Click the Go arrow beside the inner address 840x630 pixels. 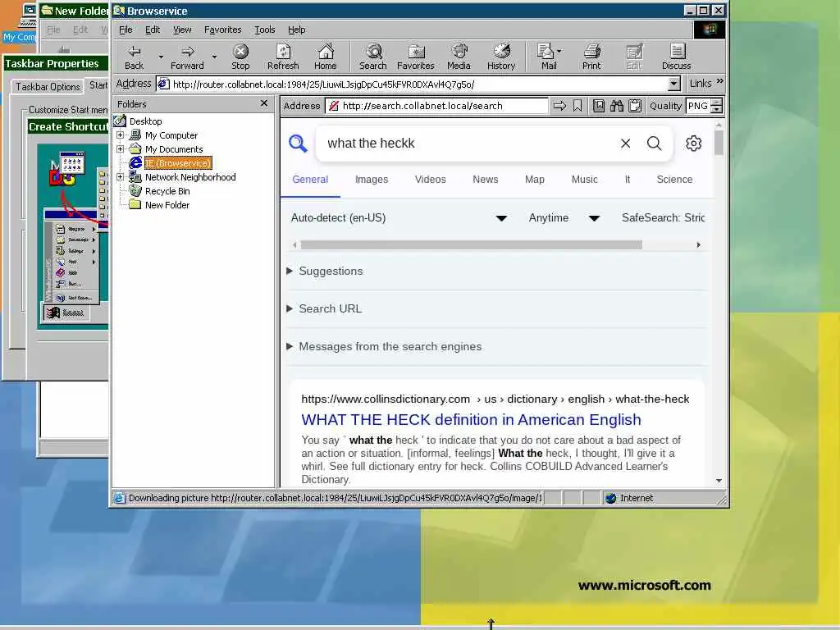click(559, 106)
